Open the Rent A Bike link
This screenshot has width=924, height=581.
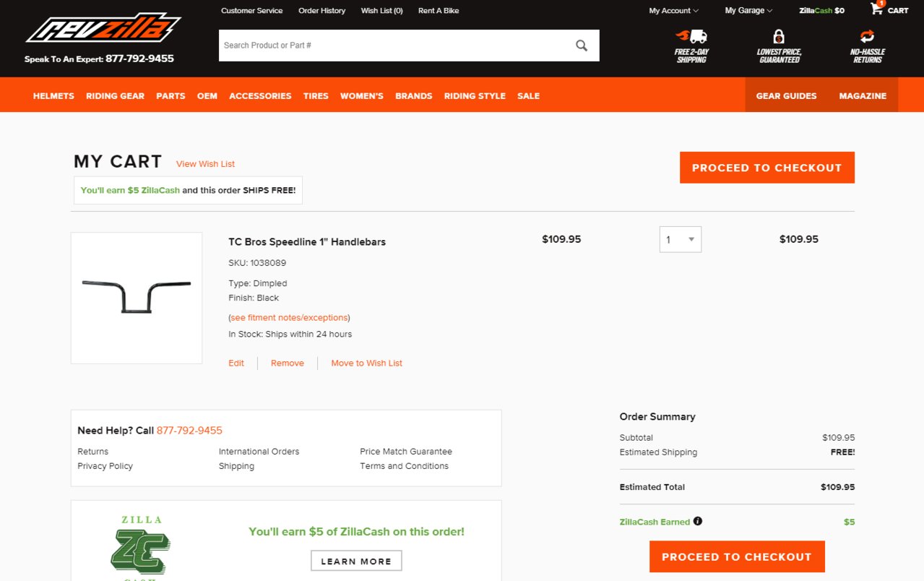pos(438,11)
